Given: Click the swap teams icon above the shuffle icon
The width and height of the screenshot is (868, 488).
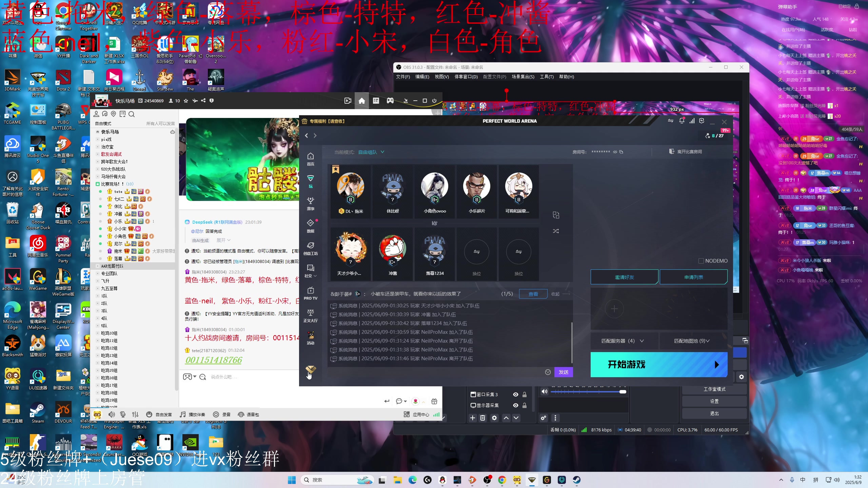Looking at the screenshot, I should pyautogui.click(x=556, y=215).
